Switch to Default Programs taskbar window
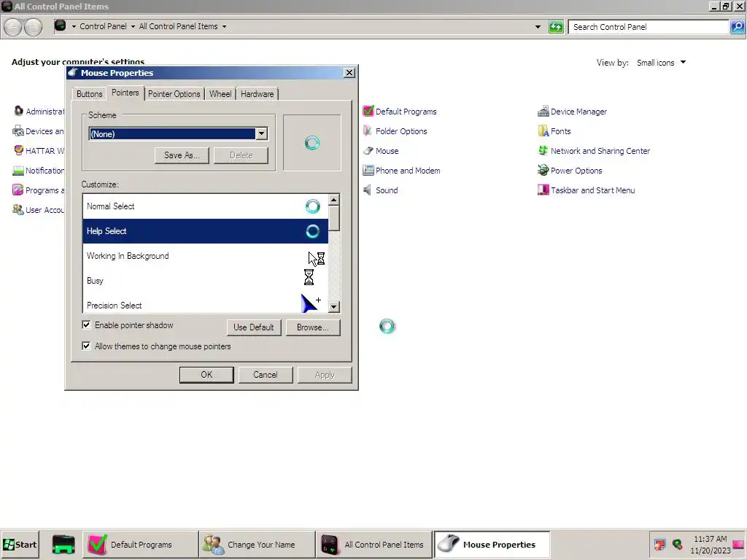This screenshot has height=560, width=747. 140,544
